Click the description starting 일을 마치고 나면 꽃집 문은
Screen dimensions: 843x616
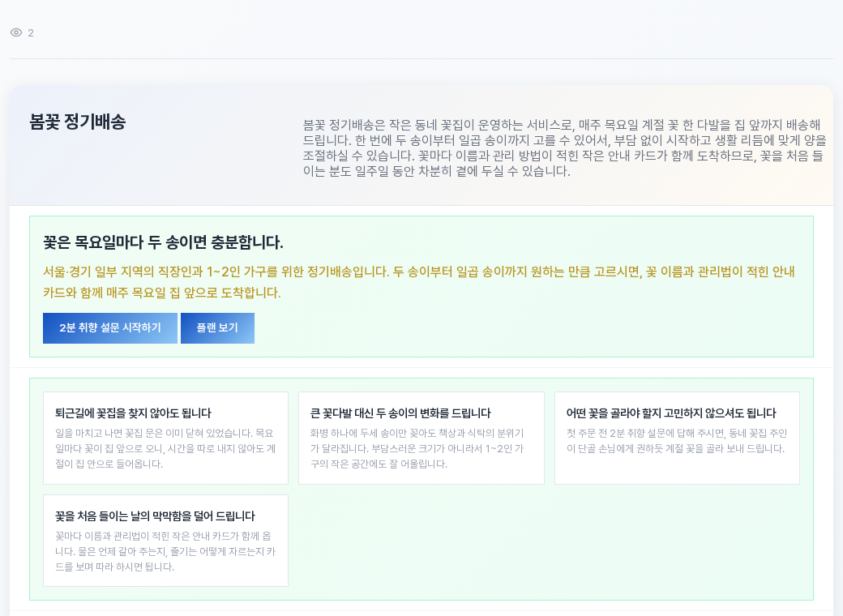coord(165,448)
